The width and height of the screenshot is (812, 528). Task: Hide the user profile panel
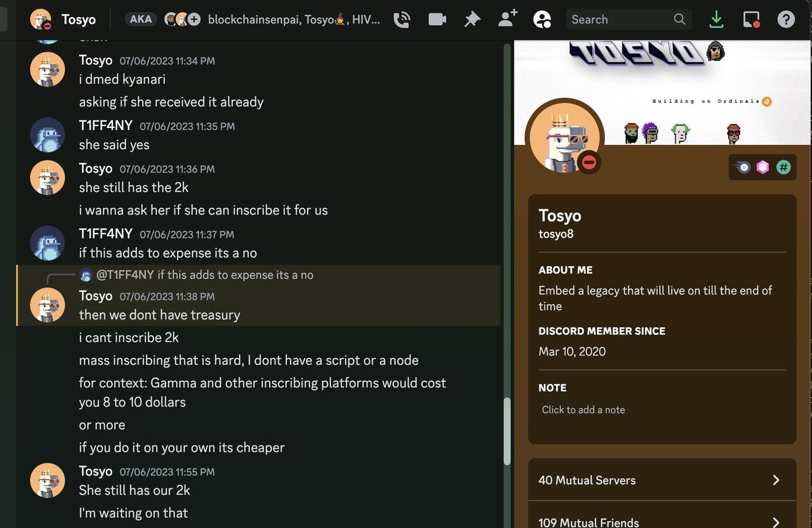542,20
